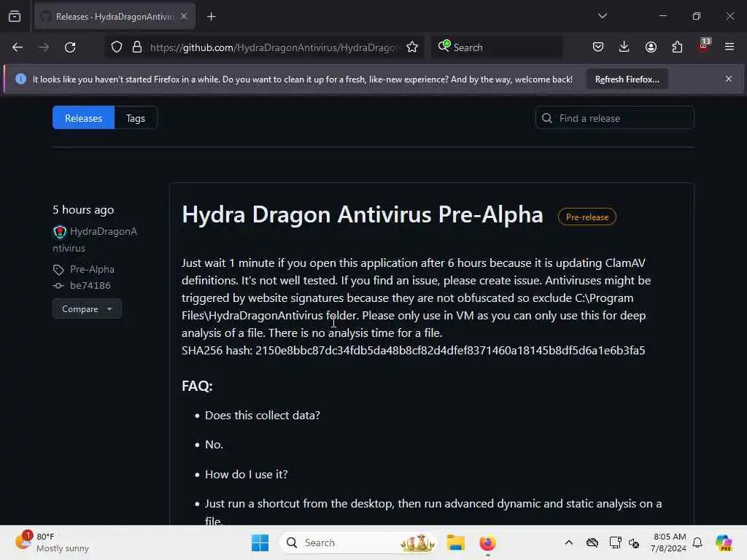Open the Pre-Alpha tag link

(92, 270)
